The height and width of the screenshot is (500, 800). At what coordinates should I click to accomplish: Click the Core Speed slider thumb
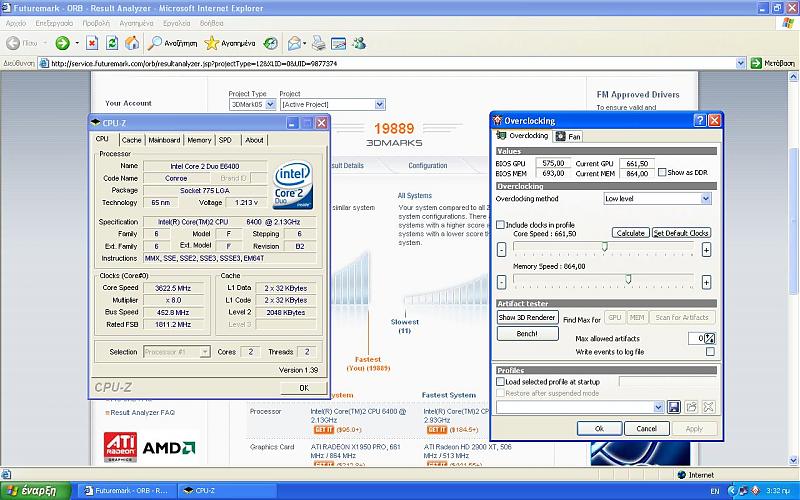tap(604, 247)
